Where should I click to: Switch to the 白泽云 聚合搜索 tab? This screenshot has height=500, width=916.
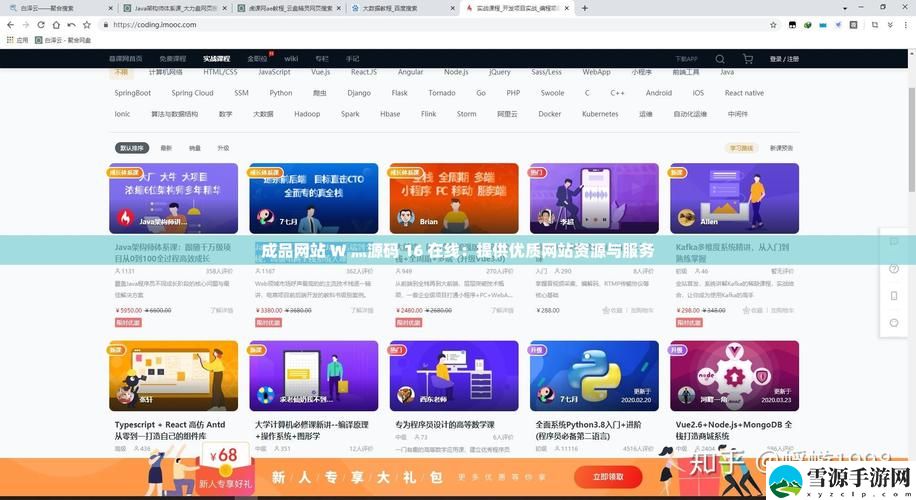coord(61,8)
